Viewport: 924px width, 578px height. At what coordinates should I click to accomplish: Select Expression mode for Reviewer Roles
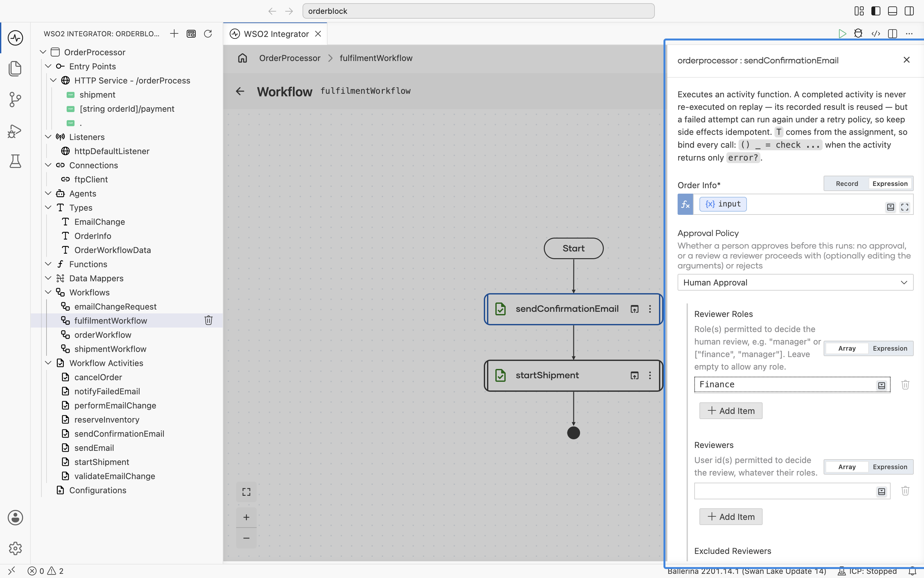coord(890,348)
